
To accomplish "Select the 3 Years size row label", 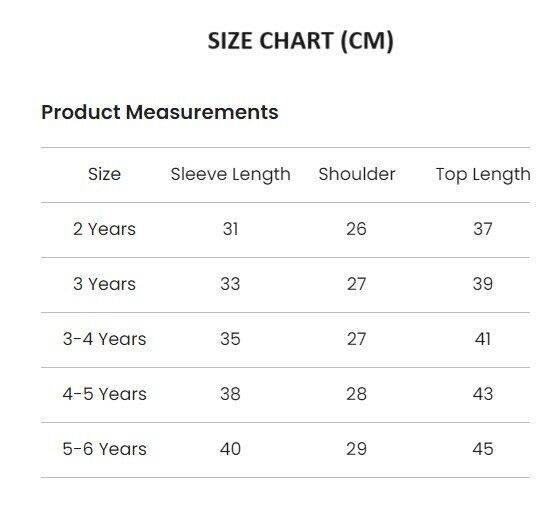I will (x=104, y=284).
